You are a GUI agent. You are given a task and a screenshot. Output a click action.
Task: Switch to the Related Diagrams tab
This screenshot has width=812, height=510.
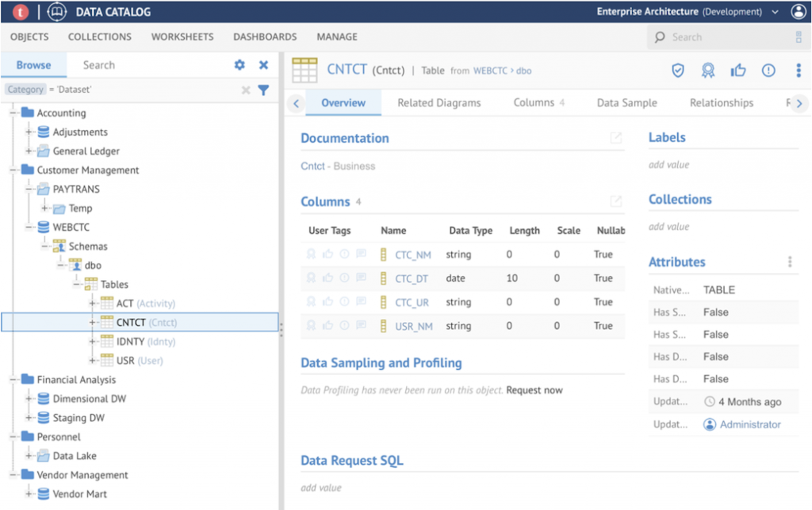point(439,103)
